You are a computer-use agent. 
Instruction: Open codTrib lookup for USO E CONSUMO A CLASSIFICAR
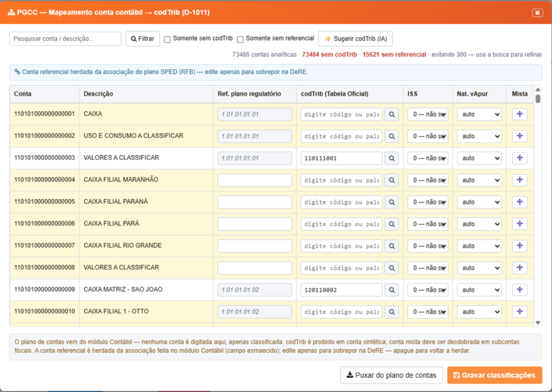[x=391, y=136]
